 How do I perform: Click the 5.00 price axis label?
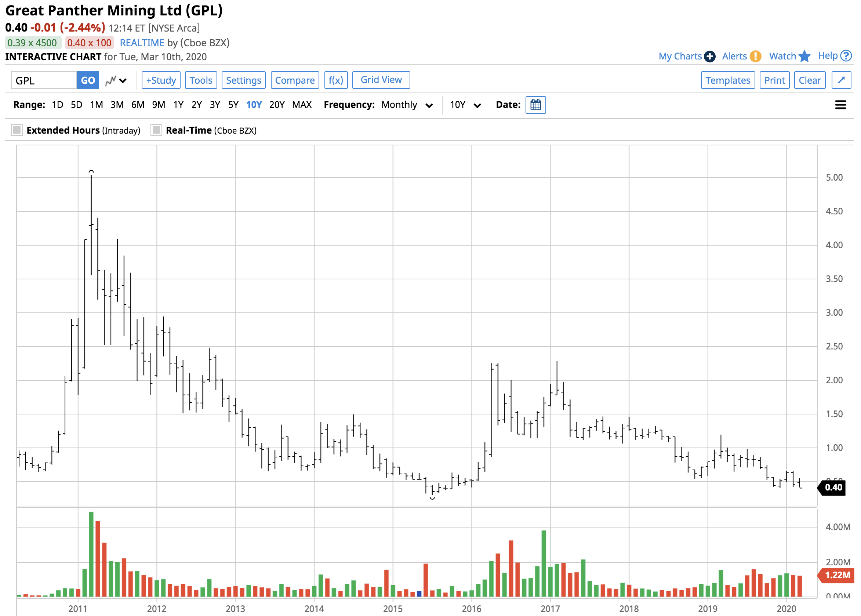coord(835,178)
